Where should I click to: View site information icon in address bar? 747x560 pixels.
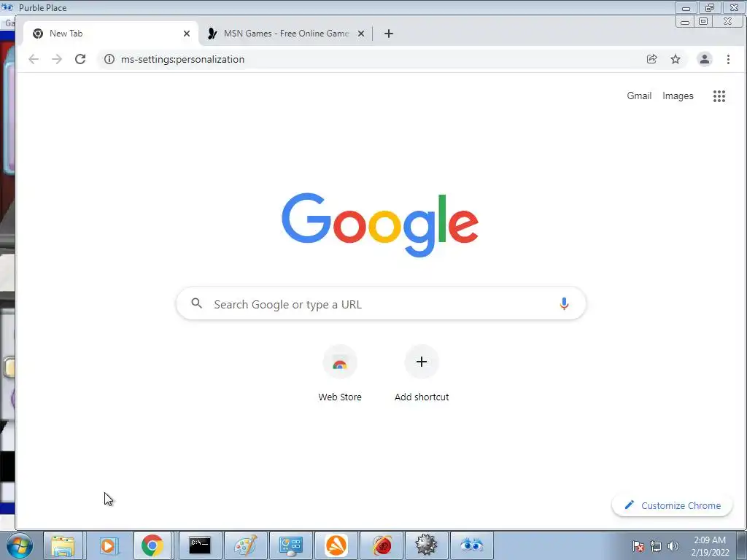coord(109,59)
